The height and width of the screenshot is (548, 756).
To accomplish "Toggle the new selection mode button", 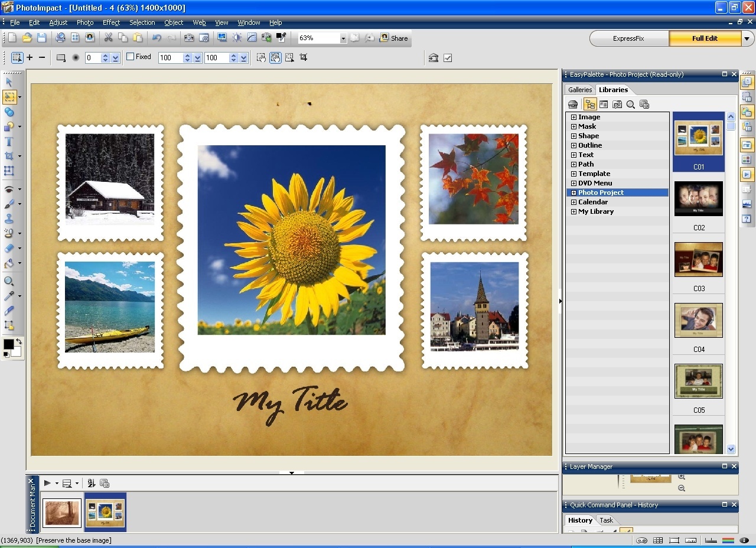I will coord(17,57).
